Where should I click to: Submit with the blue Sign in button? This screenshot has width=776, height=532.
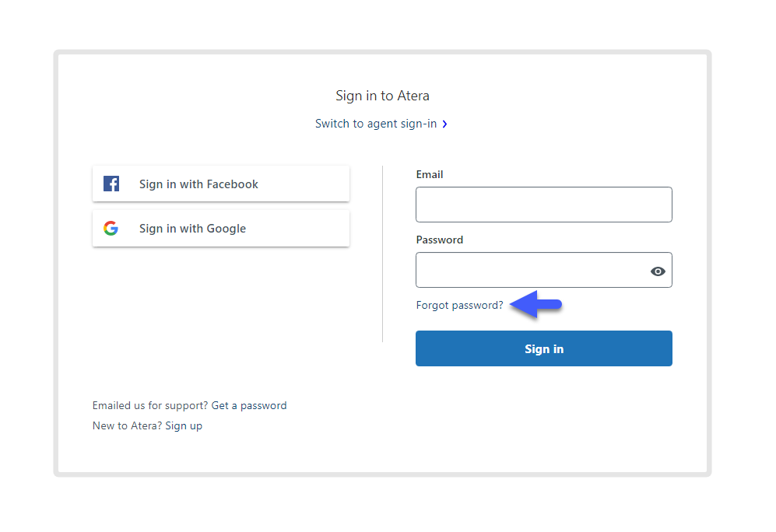pyautogui.click(x=544, y=348)
